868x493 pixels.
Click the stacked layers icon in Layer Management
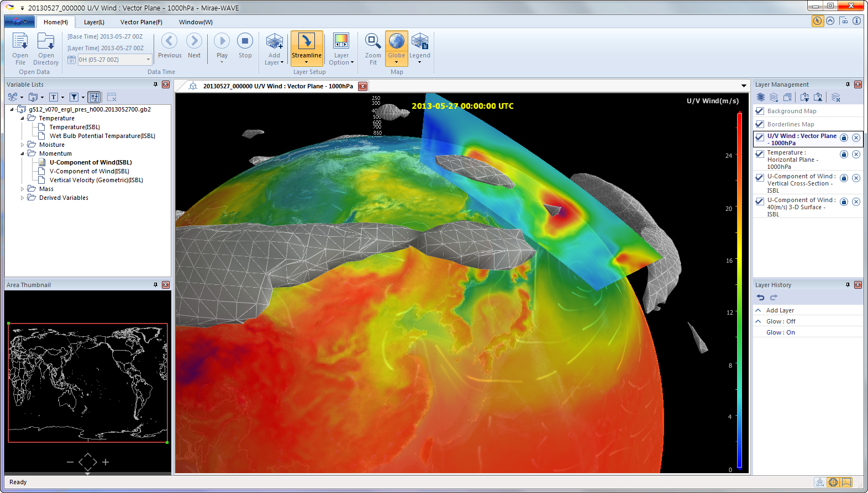(761, 97)
